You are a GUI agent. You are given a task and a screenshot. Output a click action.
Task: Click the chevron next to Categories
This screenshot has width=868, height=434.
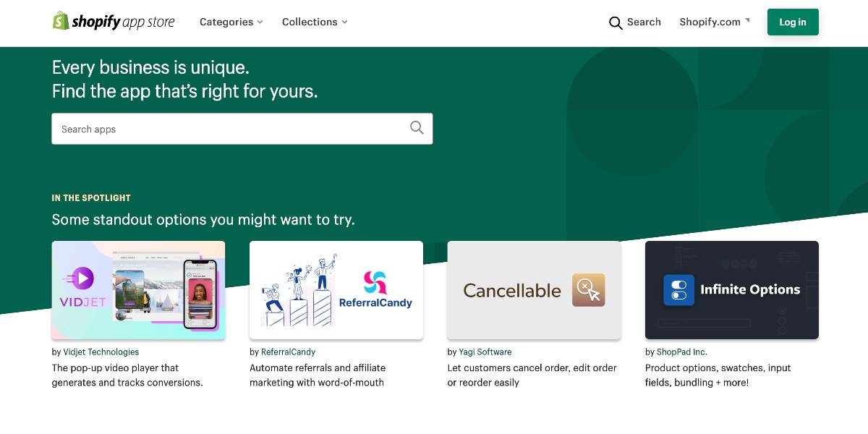(x=260, y=22)
